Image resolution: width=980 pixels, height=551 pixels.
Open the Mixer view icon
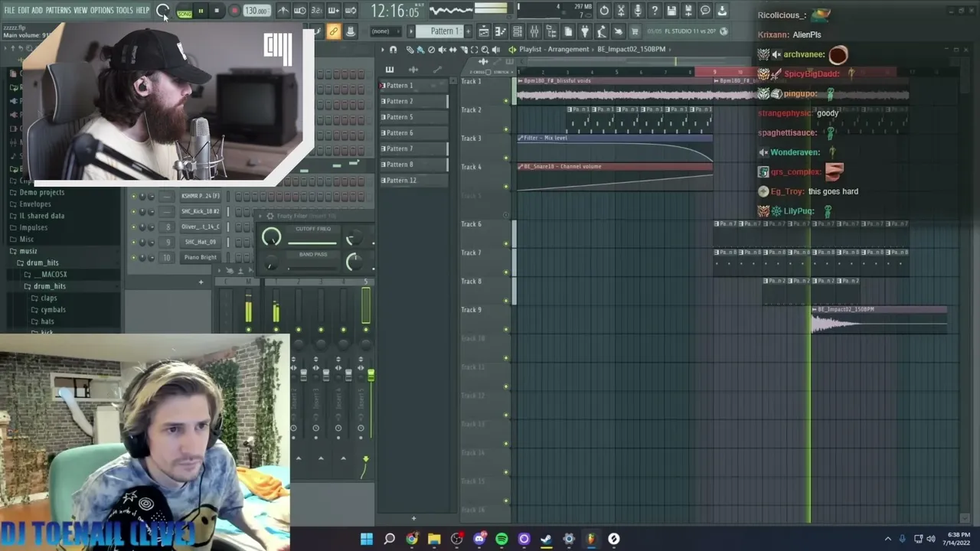(534, 31)
